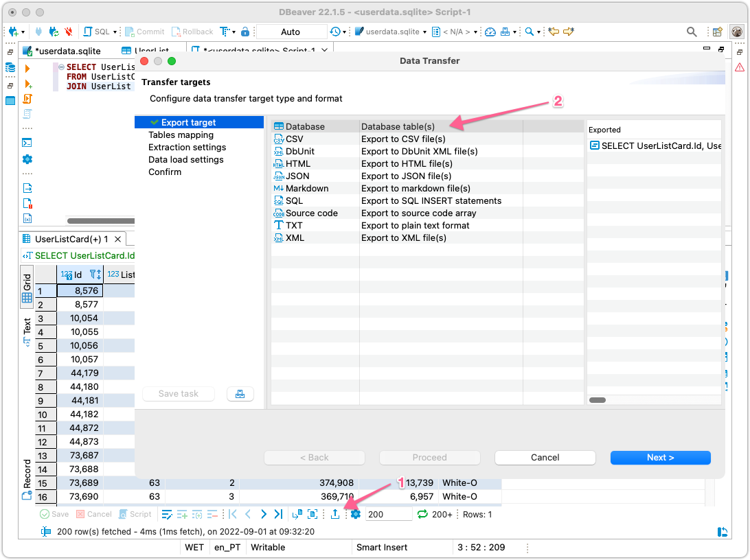The image size is (750, 560).
Task: Click the transaction lock icon
Action: pyautogui.click(x=245, y=32)
